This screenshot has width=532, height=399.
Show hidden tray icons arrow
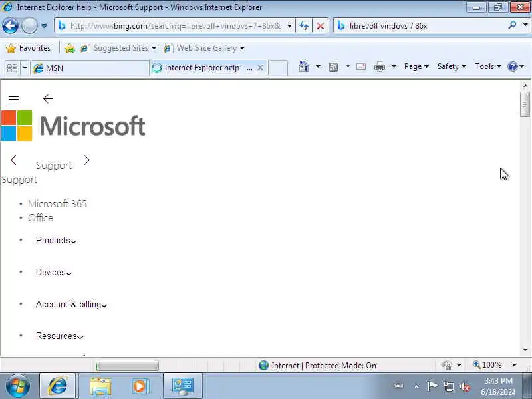coord(417,386)
